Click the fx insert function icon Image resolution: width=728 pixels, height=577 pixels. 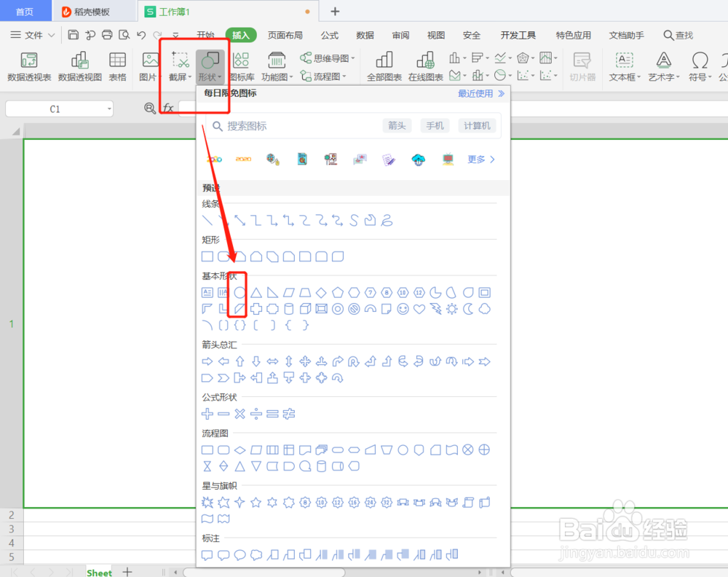point(168,107)
